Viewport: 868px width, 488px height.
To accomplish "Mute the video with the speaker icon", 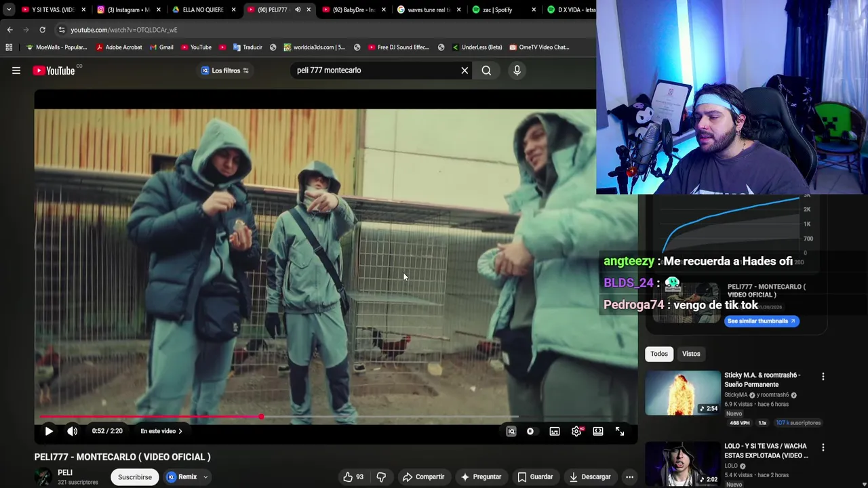I will [73, 431].
